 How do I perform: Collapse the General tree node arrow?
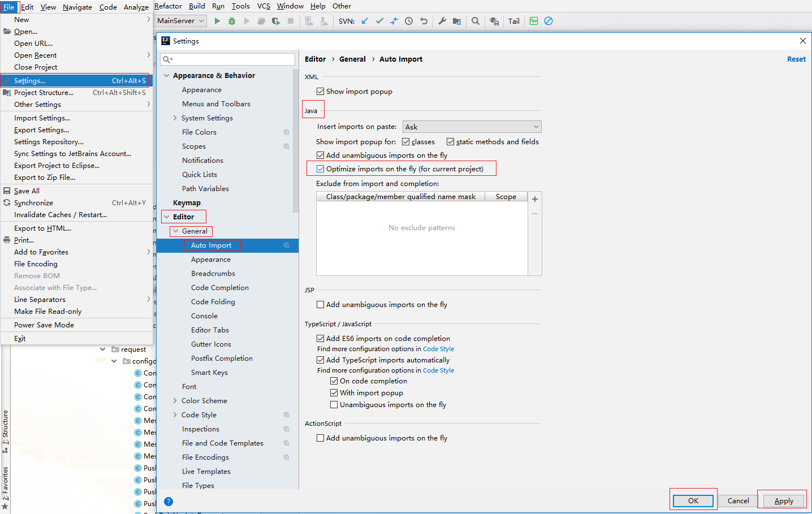point(175,231)
